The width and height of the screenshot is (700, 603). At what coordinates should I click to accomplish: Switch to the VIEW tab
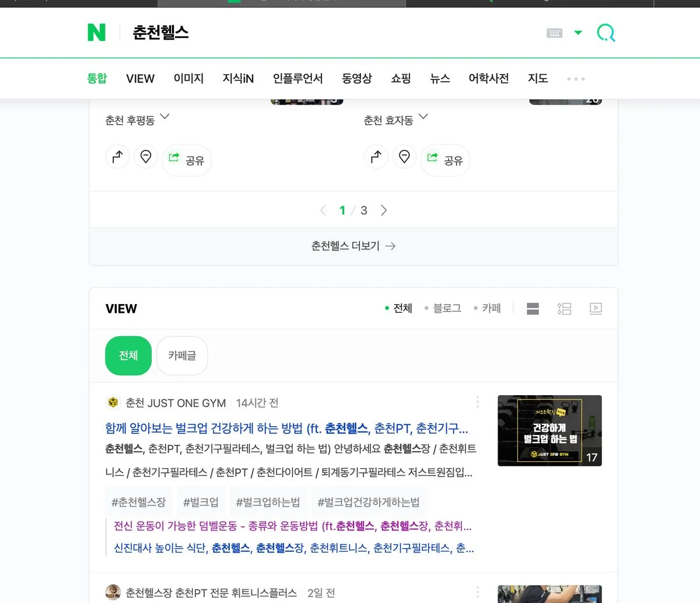pos(140,78)
